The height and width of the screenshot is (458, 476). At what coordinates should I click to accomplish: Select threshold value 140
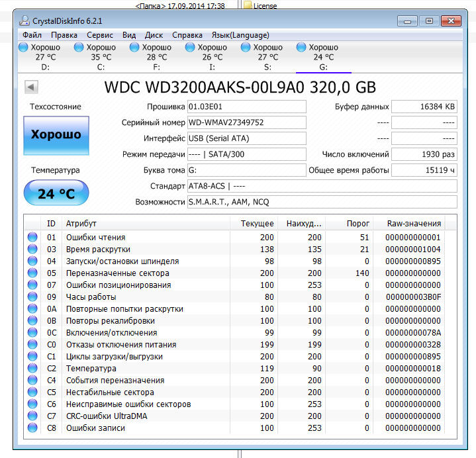pos(362,273)
